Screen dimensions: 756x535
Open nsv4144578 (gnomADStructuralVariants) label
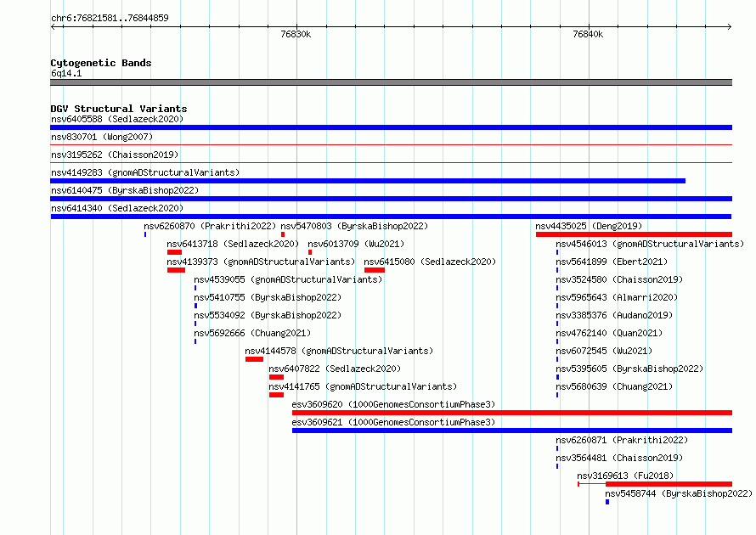tap(339, 351)
